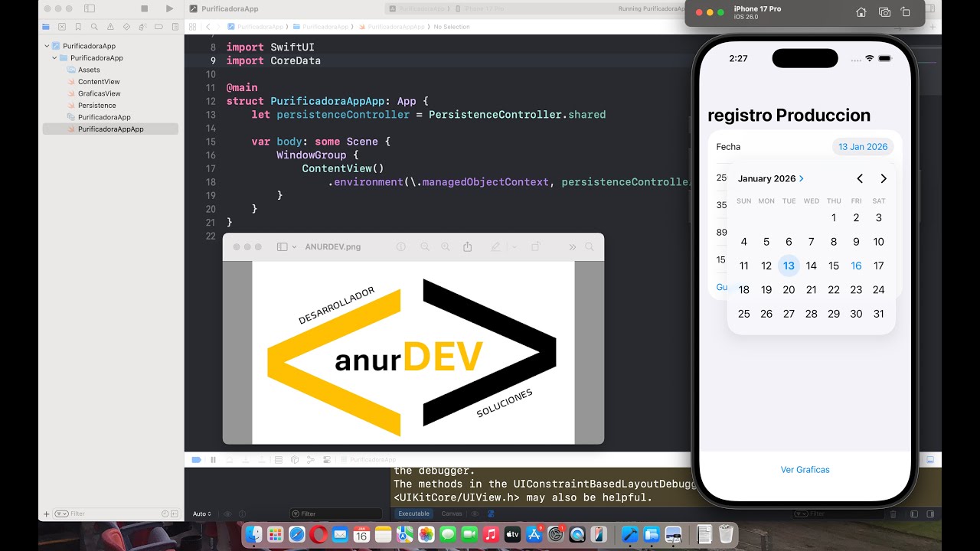This screenshot has width=980, height=551.
Task: Select Assets in the project navigator
Action: click(89, 70)
